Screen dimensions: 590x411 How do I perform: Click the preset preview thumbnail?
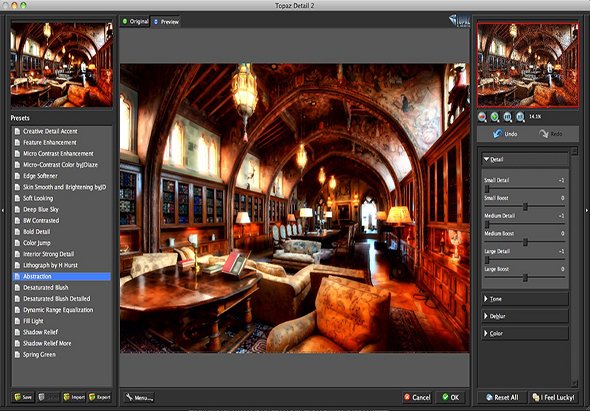pyautogui.click(x=62, y=65)
